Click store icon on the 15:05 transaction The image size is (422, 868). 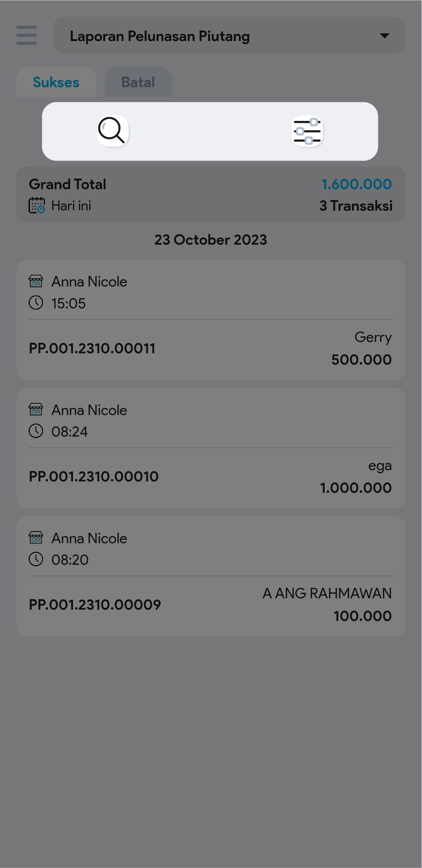[36, 281]
